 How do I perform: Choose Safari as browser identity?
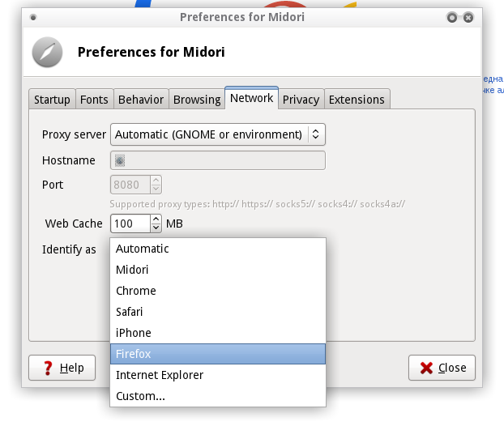tap(217, 312)
